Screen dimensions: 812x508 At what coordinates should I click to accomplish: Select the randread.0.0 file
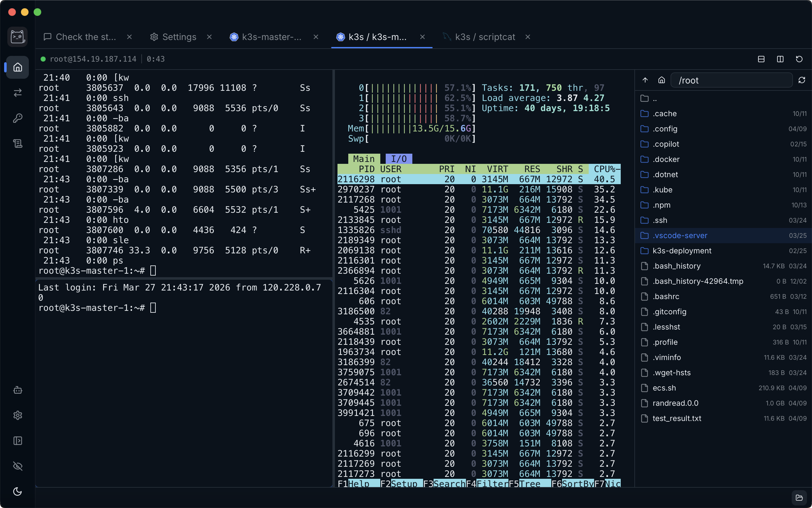pyautogui.click(x=723, y=403)
